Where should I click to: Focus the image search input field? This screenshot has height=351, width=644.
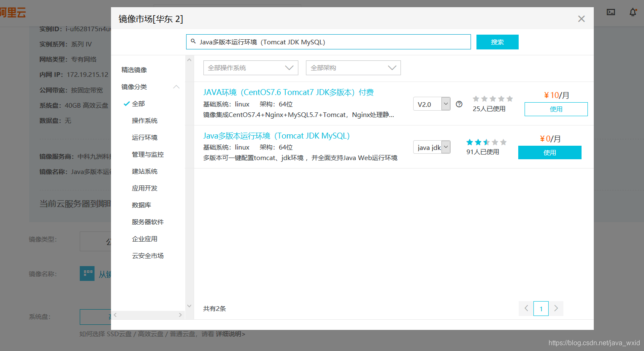tap(328, 42)
